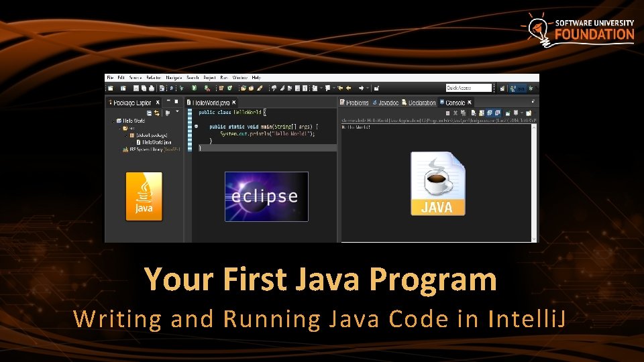Open the Display Selected Console dropdown
The width and height of the screenshot is (644, 362).
pyautogui.click(x=522, y=113)
